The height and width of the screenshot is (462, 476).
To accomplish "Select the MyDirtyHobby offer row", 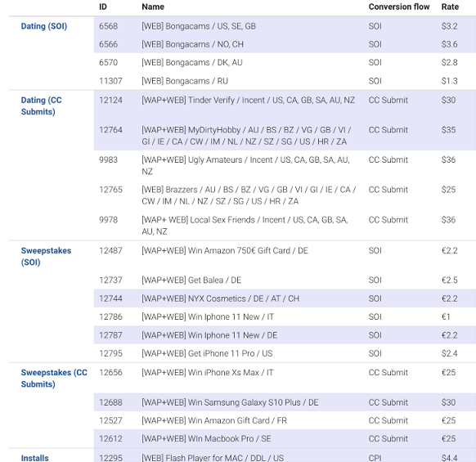I will (x=285, y=136).
